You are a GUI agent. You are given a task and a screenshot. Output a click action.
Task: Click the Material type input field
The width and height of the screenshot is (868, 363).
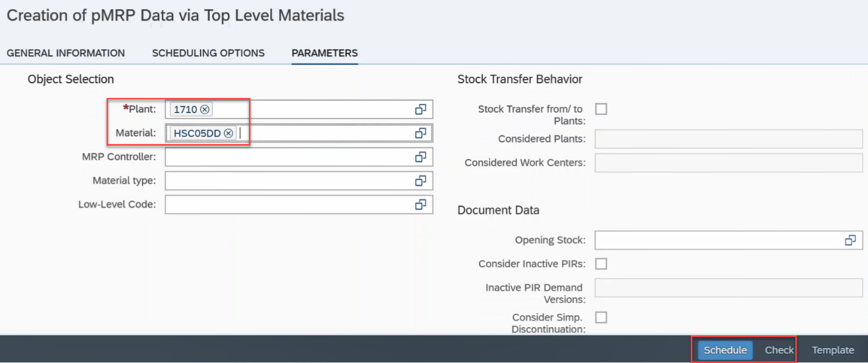click(x=291, y=180)
